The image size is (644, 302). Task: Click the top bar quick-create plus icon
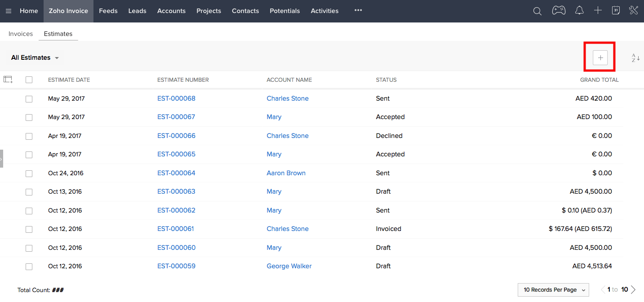tap(598, 11)
